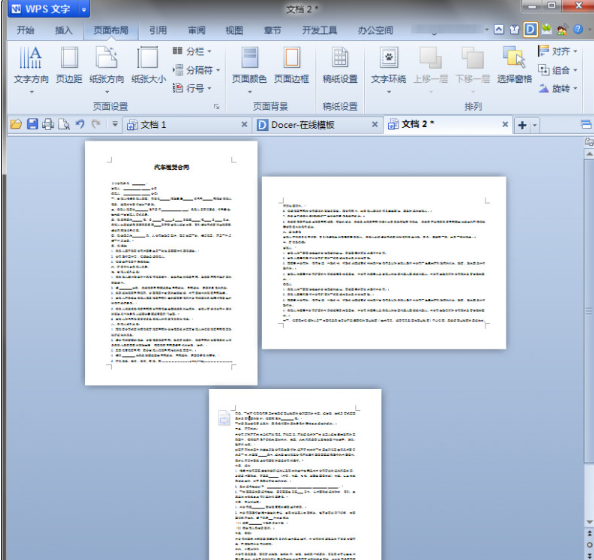The height and width of the screenshot is (560, 594).
Task: Click the print preview icon
Action: (64, 124)
